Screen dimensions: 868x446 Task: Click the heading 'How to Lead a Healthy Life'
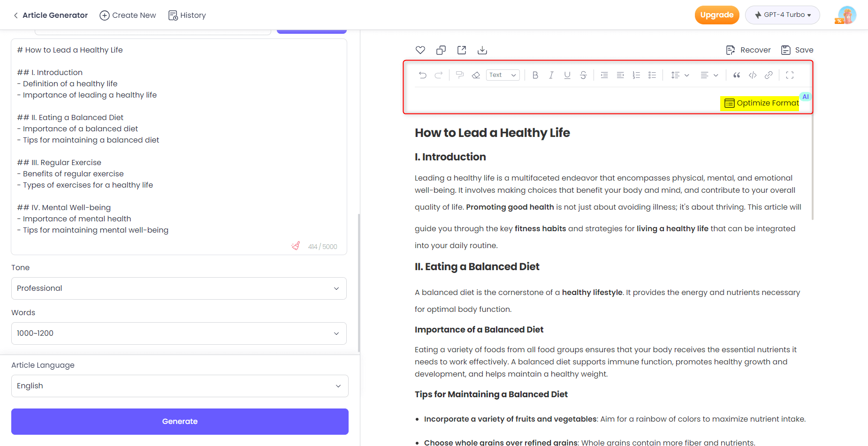coord(492,133)
